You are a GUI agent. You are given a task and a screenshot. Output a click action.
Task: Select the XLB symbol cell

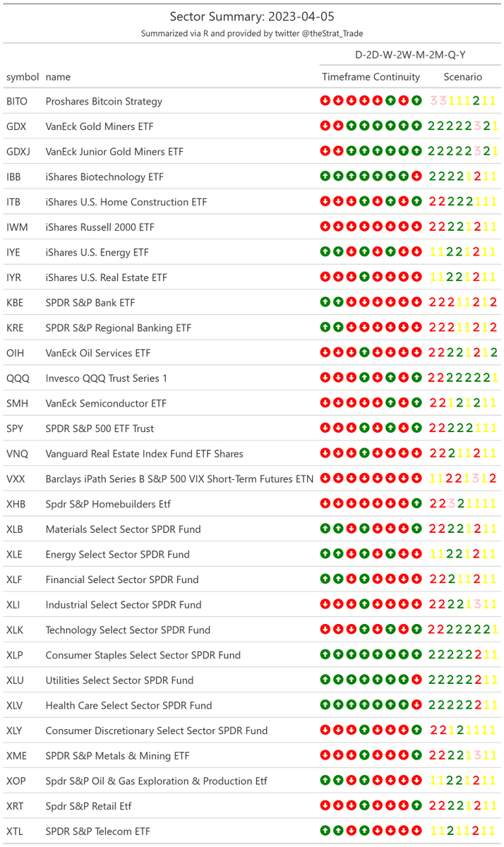coord(15,529)
